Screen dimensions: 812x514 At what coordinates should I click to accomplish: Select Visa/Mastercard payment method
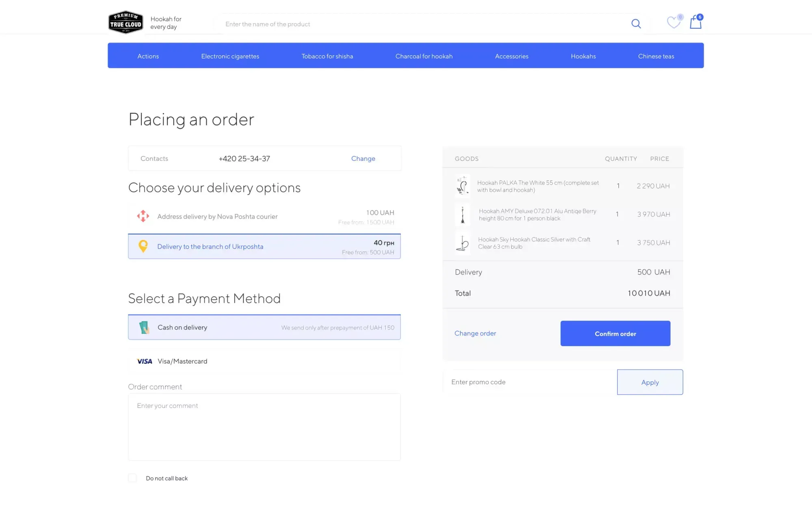[x=182, y=361]
